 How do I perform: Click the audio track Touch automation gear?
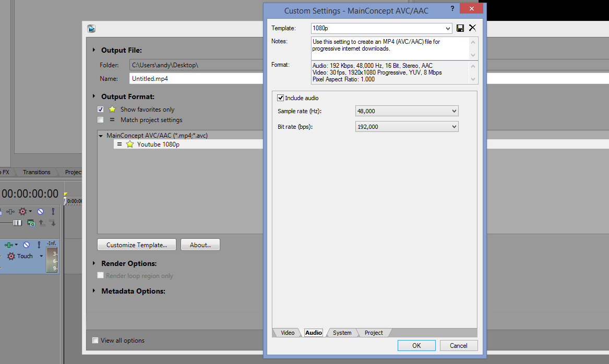click(11, 256)
